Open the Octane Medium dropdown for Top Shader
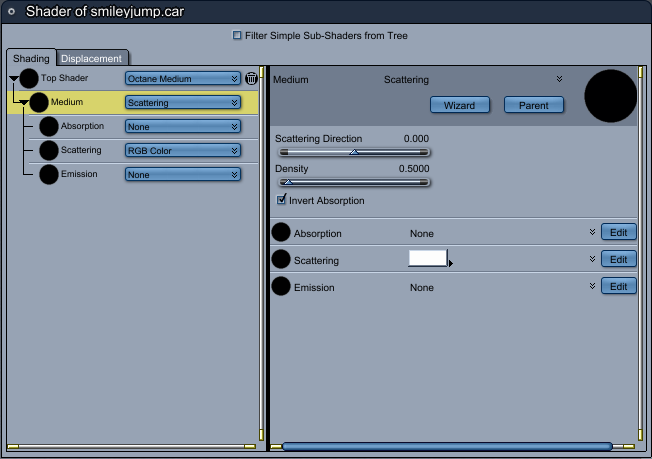This screenshot has width=652, height=459. tap(183, 79)
